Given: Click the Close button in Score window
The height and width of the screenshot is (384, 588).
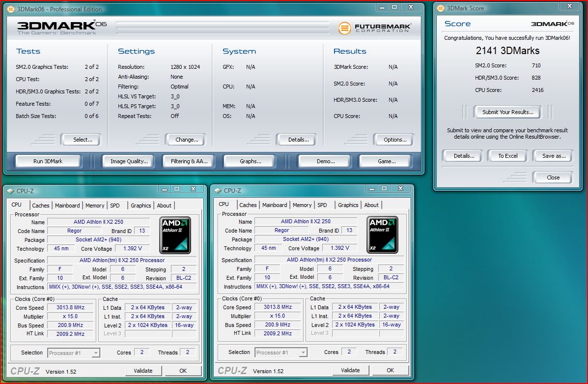Looking at the screenshot, I should [553, 177].
